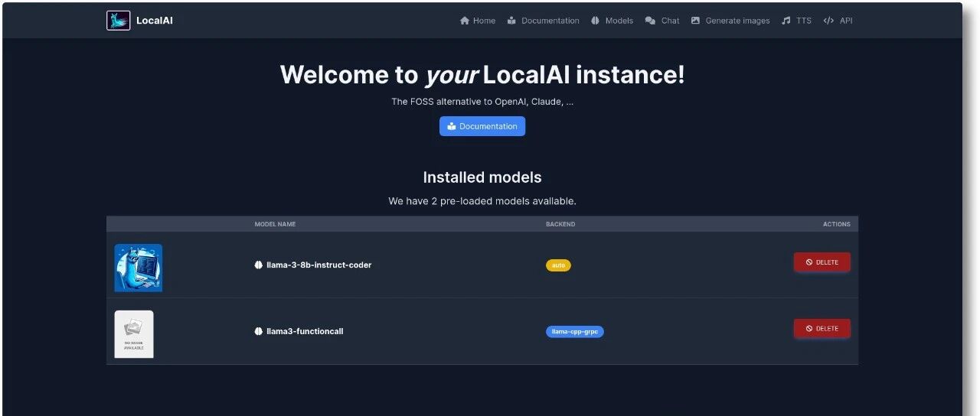Open Generate images in the navbar
Screen dimensions: 980x416
[x=730, y=21]
